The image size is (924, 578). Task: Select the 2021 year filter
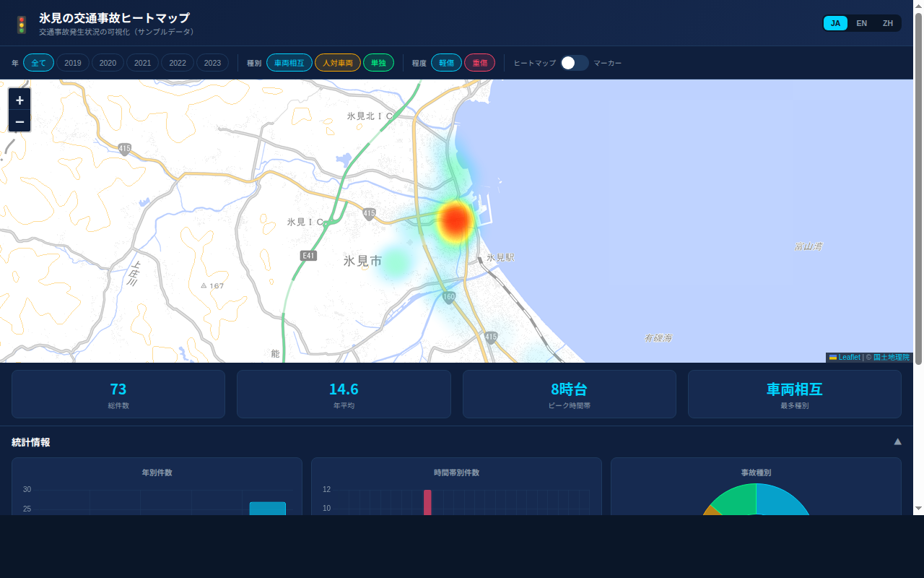[142, 63]
